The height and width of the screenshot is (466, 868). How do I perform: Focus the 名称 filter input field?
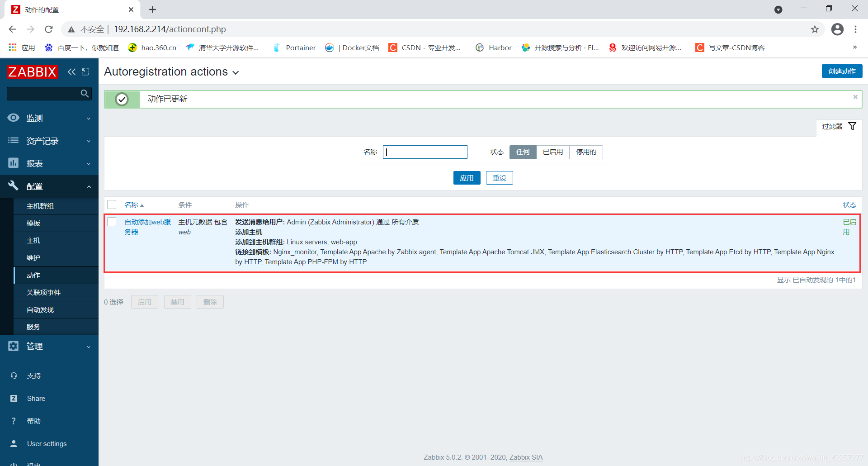(x=425, y=152)
